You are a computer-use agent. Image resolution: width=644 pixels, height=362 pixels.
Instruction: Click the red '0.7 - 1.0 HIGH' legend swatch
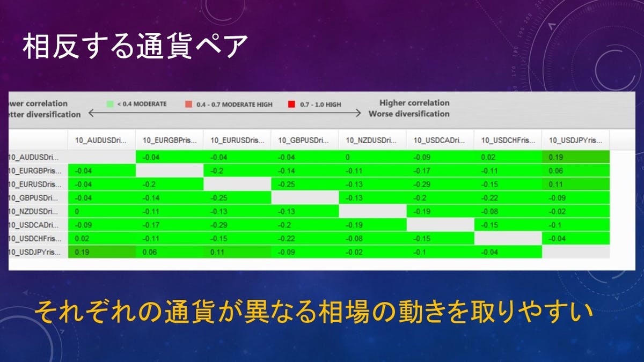pyautogui.click(x=291, y=104)
